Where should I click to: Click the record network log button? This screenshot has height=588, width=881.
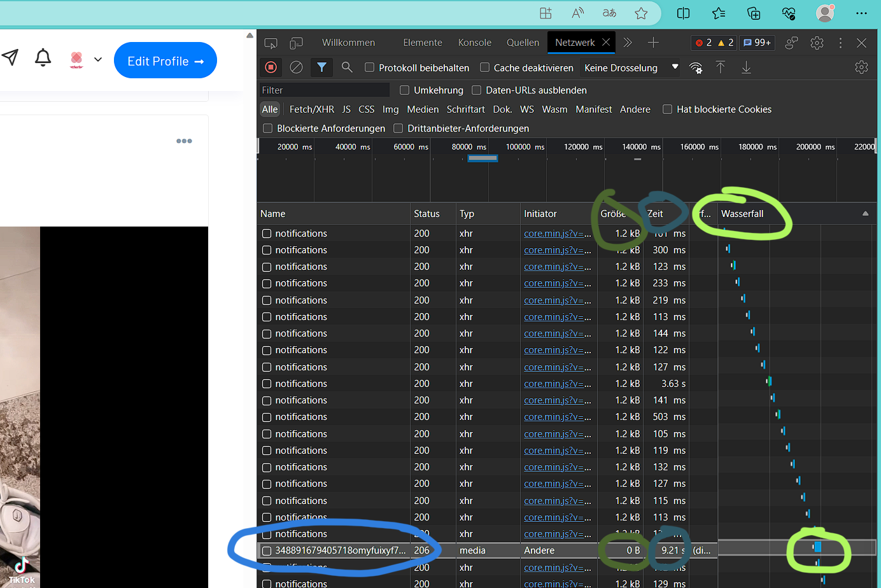point(271,67)
